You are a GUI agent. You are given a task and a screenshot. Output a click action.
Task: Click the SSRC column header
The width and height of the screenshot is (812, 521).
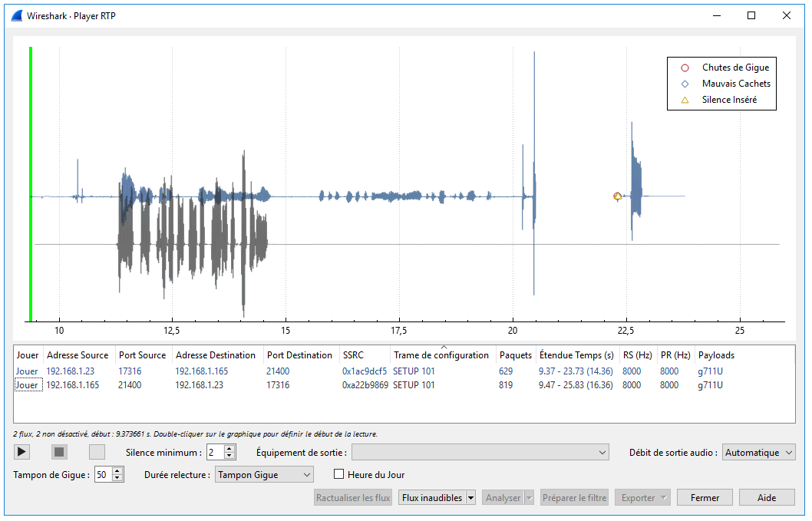tap(353, 355)
